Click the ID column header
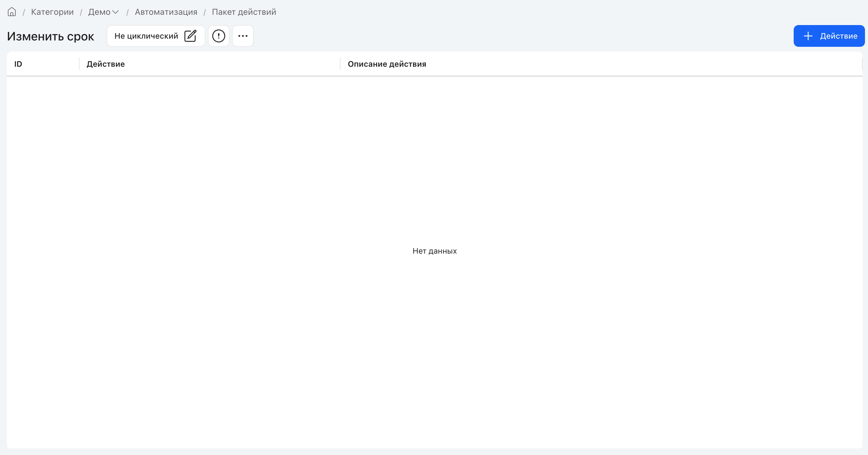 18,64
